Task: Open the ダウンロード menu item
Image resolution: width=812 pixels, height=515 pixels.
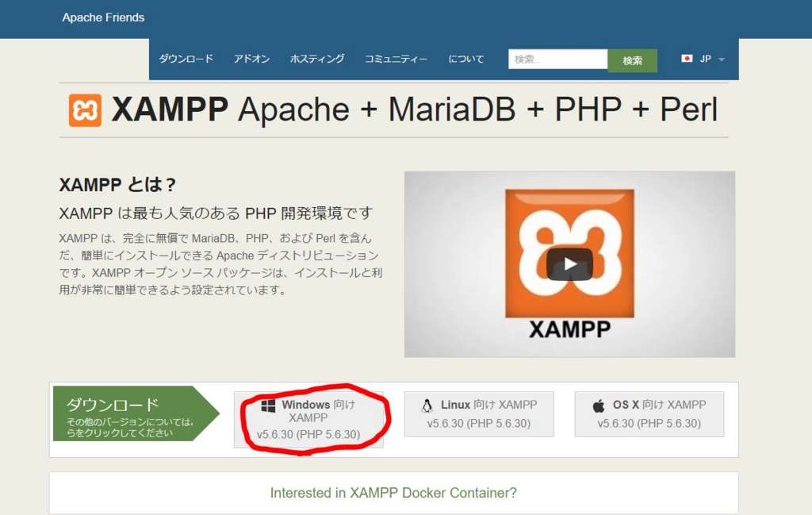Action: [x=186, y=59]
